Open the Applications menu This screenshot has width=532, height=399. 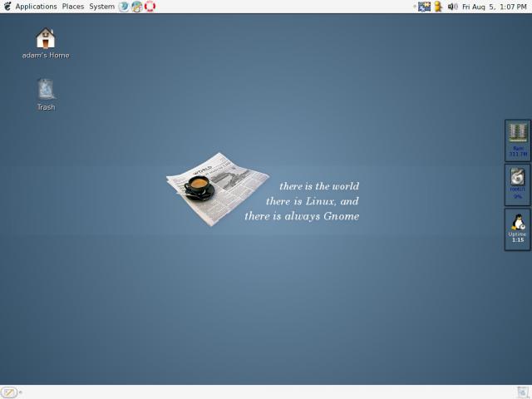(36, 7)
